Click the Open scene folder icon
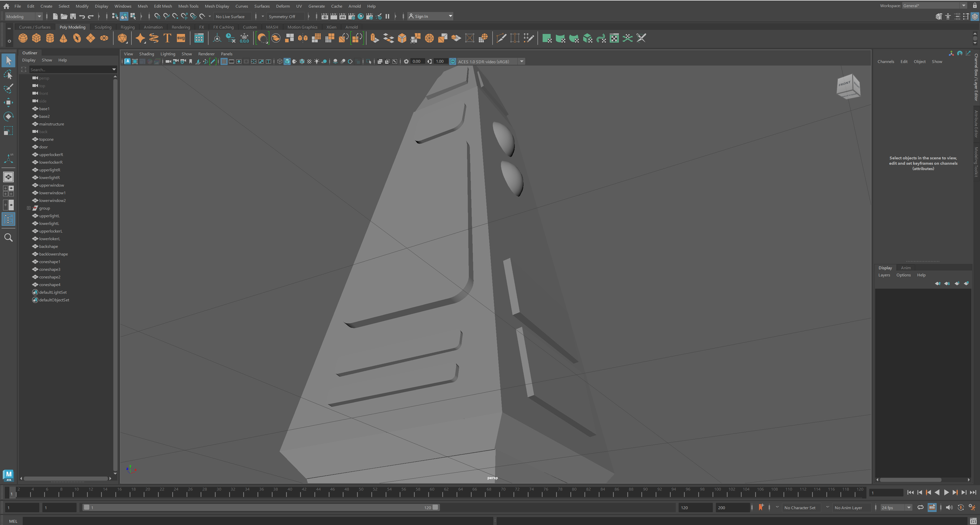The width and height of the screenshot is (980, 525). pos(64,16)
